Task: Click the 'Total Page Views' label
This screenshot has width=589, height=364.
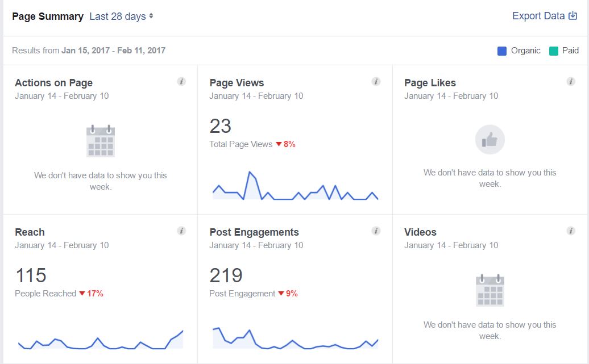Action: pos(241,144)
